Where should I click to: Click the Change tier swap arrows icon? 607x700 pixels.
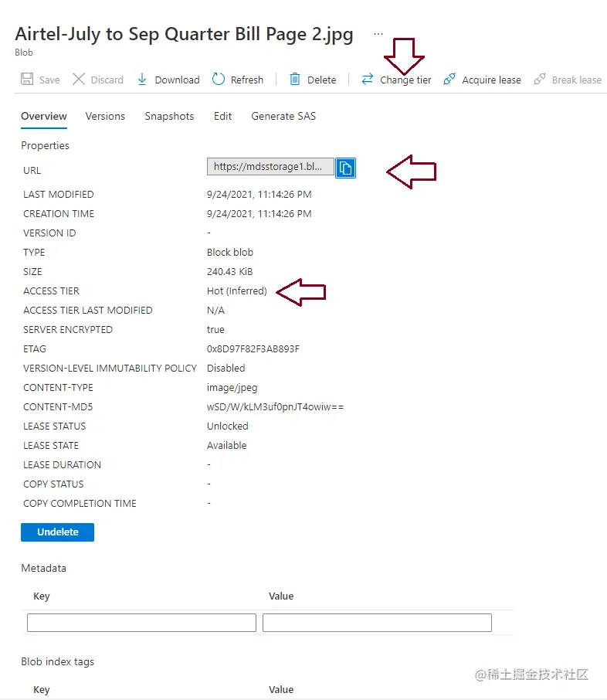point(368,80)
